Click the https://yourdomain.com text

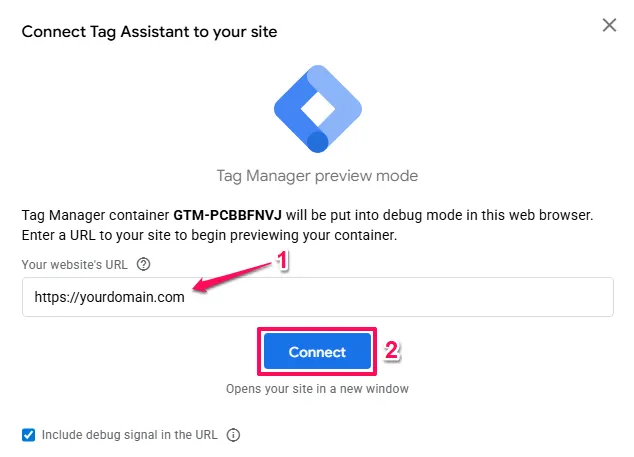click(x=109, y=297)
